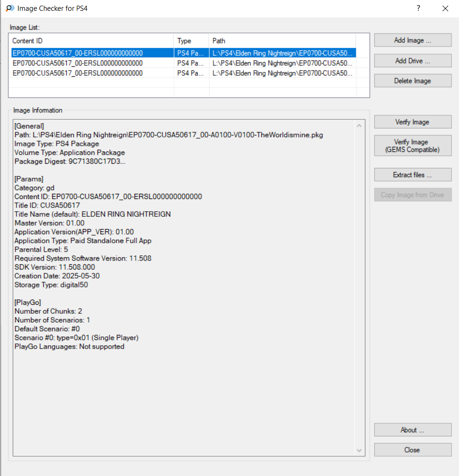Click "Volume Type: Application Package" line

click(x=70, y=152)
